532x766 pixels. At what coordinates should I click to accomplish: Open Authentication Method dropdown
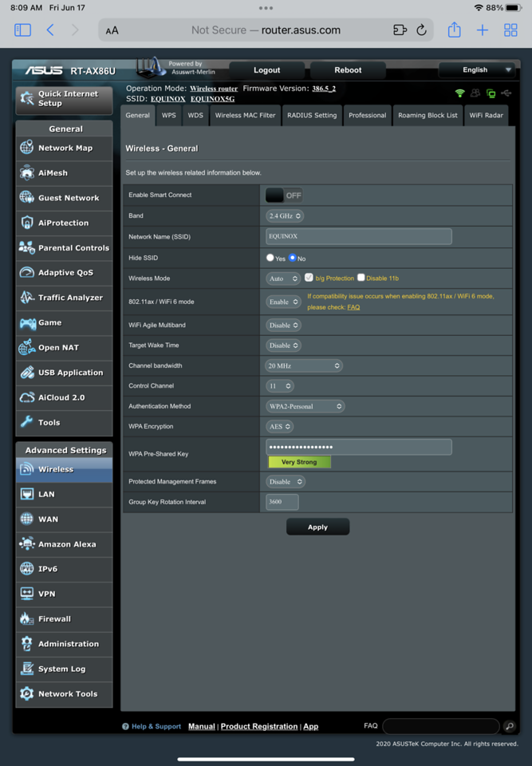point(305,406)
